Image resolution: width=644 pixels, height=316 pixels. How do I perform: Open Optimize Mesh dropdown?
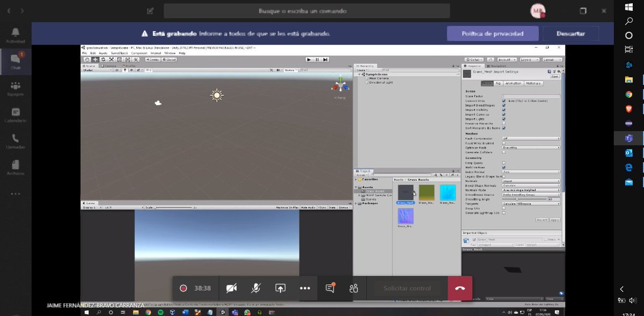click(531, 147)
